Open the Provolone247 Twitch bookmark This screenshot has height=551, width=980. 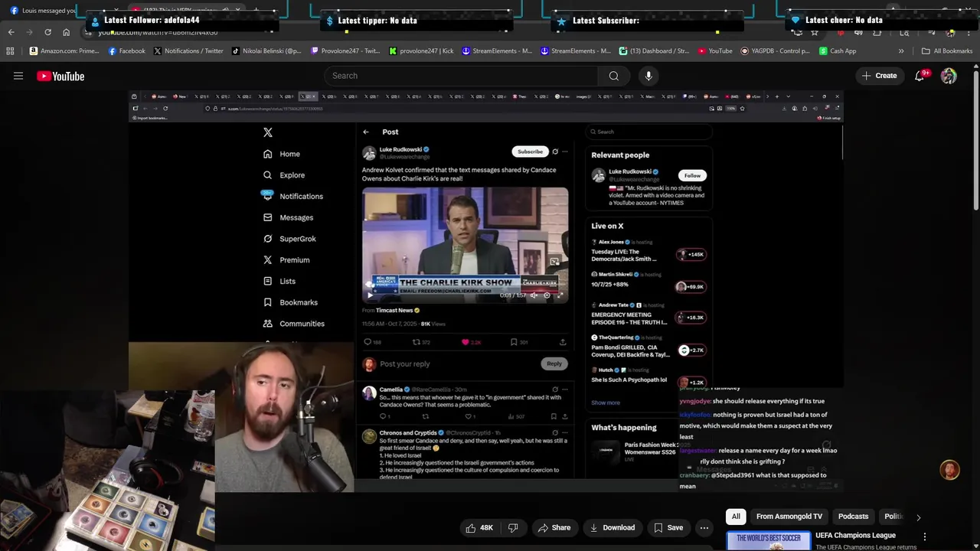pyautogui.click(x=345, y=51)
